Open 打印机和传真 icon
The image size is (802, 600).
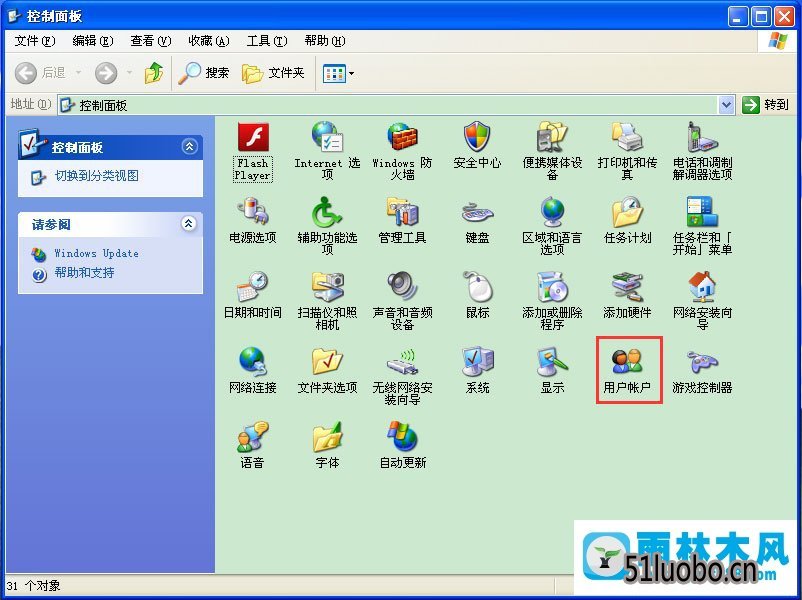coord(627,151)
